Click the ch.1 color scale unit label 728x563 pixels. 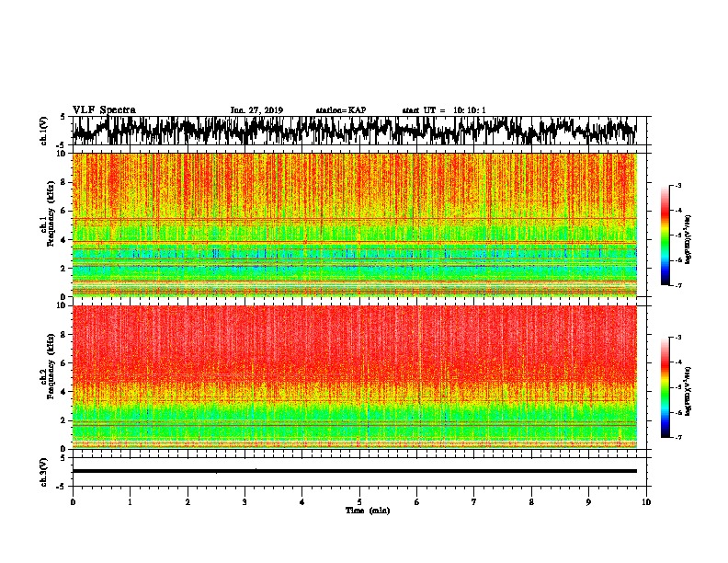pyautogui.click(x=688, y=240)
